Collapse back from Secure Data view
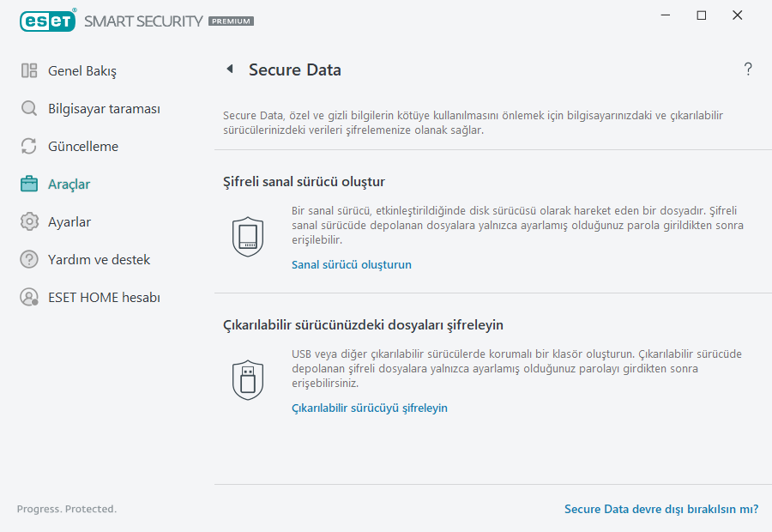This screenshot has height=532, width=772. tap(229, 69)
